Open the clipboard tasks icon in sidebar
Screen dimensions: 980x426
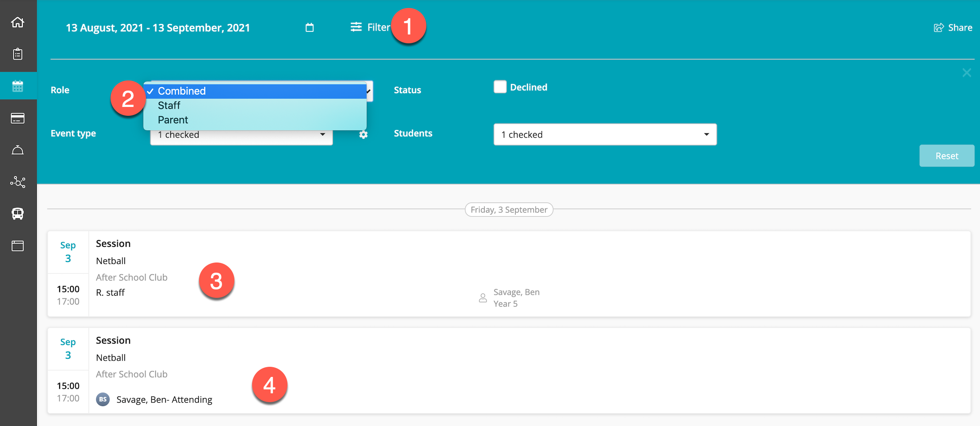[x=18, y=54]
